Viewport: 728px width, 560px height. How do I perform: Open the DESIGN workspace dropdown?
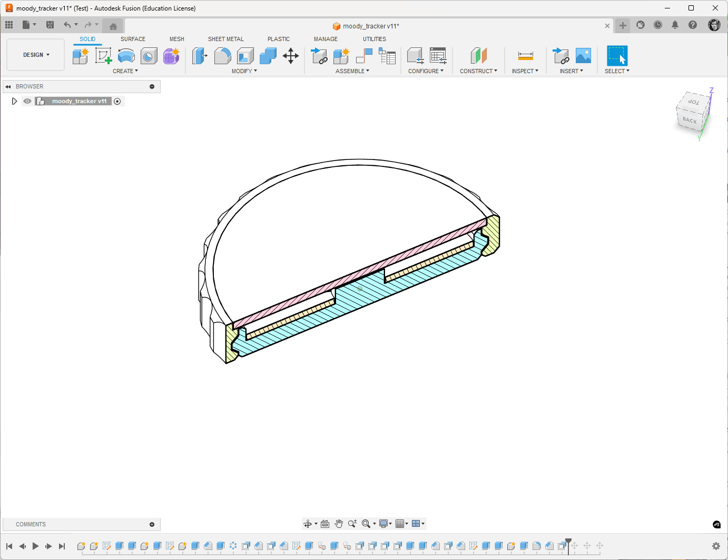click(36, 55)
